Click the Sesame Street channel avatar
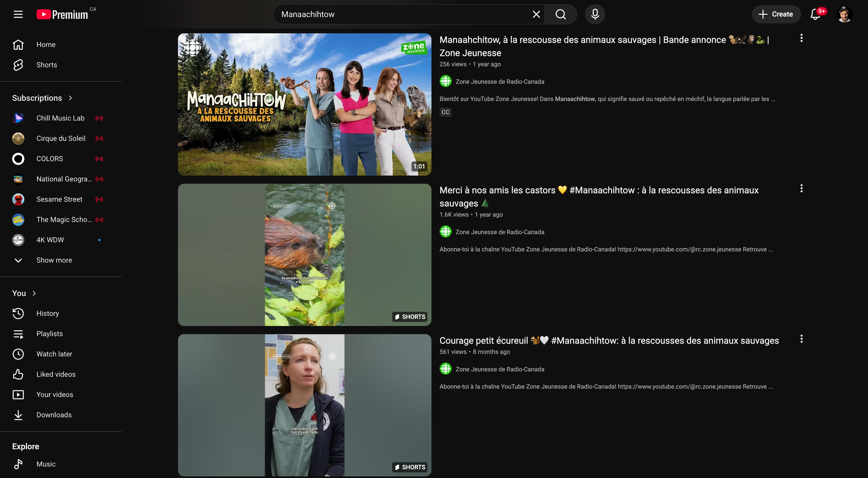Image resolution: width=868 pixels, height=478 pixels. [x=18, y=199]
